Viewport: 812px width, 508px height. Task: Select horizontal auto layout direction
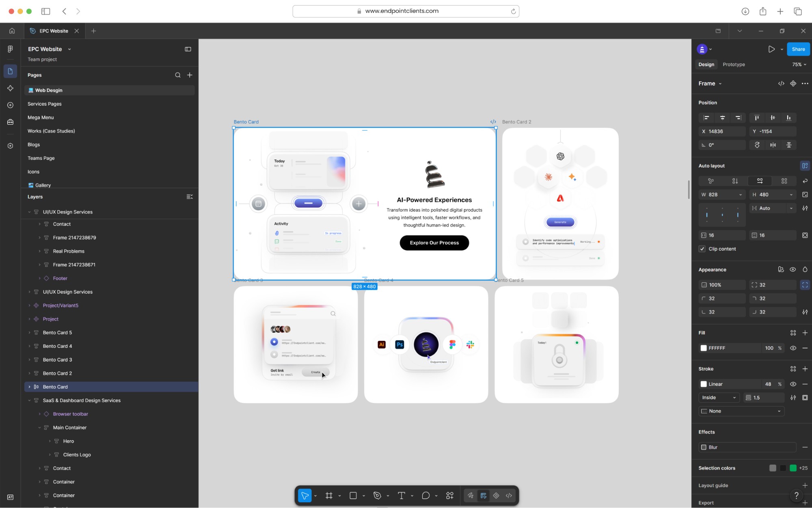(760, 181)
